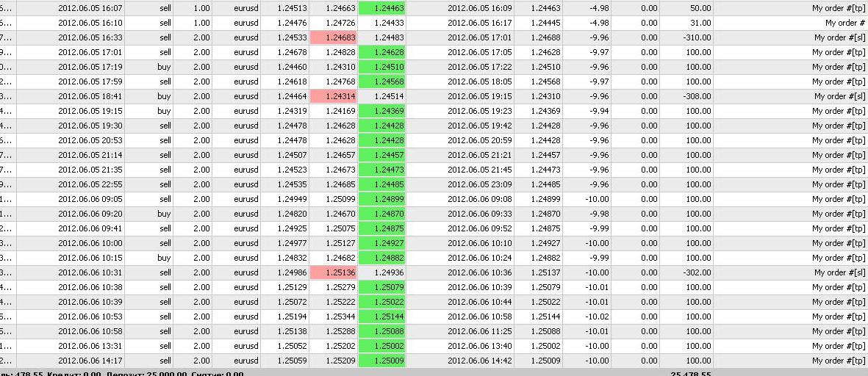The width and height of the screenshot is (868, 376).
Task: Select open time 2012.06.06 13:31
Action: 90,346
